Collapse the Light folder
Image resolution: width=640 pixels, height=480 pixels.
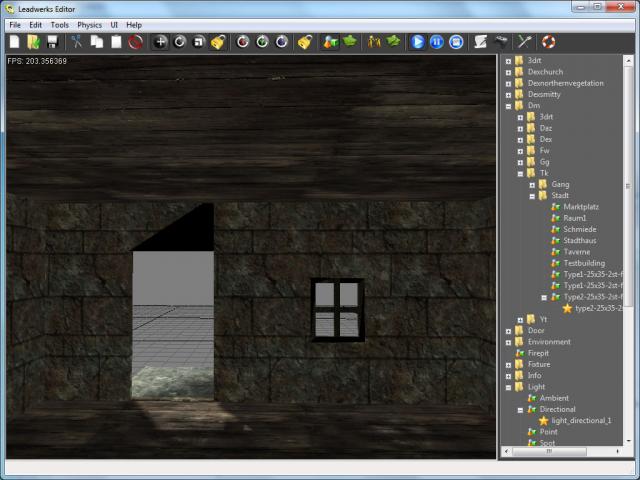pyautogui.click(x=508, y=386)
